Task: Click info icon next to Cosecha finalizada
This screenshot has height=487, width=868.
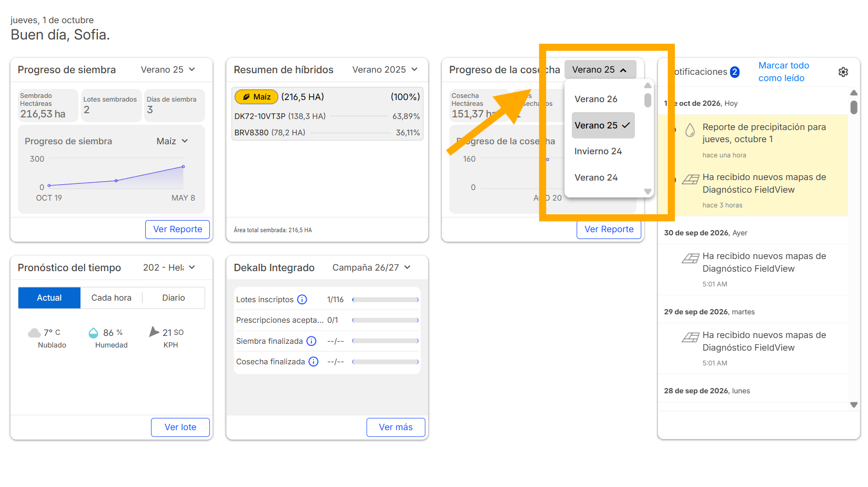Action: [314, 362]
